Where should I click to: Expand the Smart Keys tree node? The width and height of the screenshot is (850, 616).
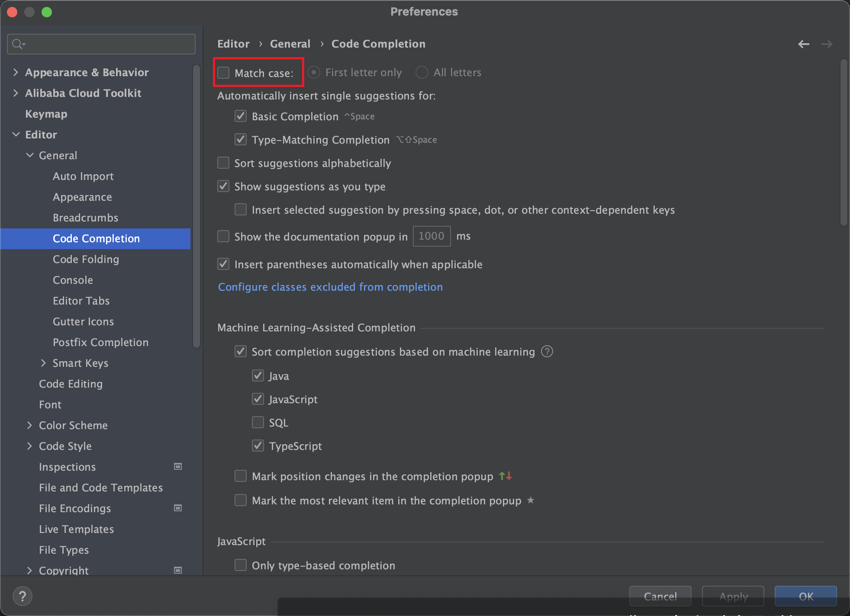(43, 363)
